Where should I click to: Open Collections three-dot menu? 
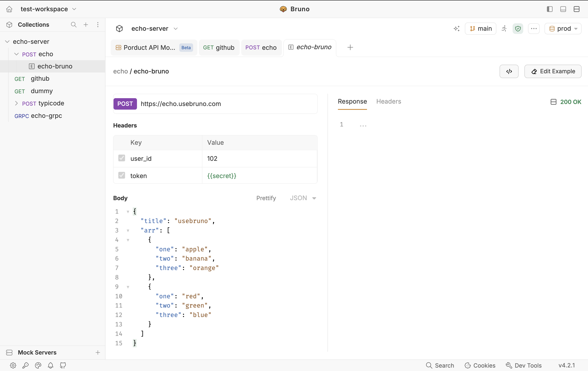coord(98,24)
